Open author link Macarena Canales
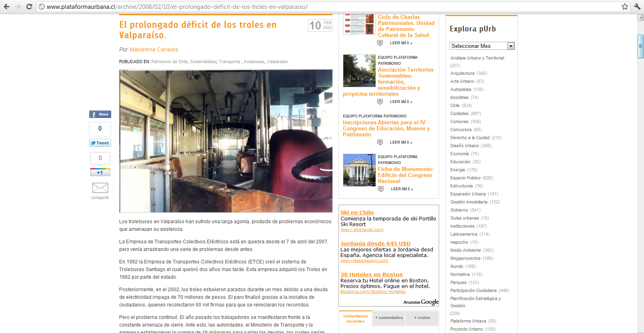644x333 pixels. pos(154,49)
